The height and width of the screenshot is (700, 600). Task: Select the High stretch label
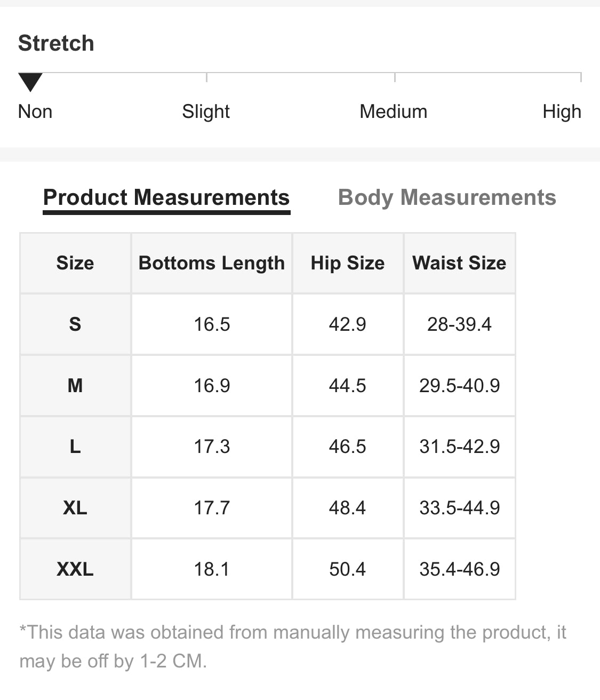(562, 112)
